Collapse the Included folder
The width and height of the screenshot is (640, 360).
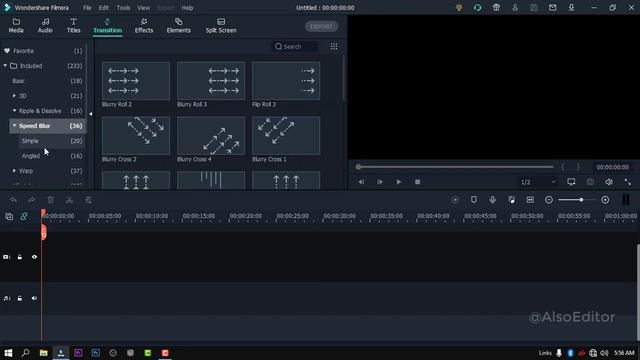(5, 66)
